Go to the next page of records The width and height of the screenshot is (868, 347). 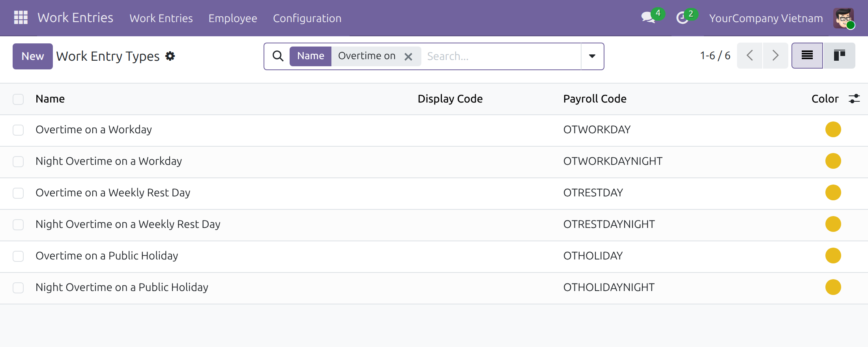[775, 56]
